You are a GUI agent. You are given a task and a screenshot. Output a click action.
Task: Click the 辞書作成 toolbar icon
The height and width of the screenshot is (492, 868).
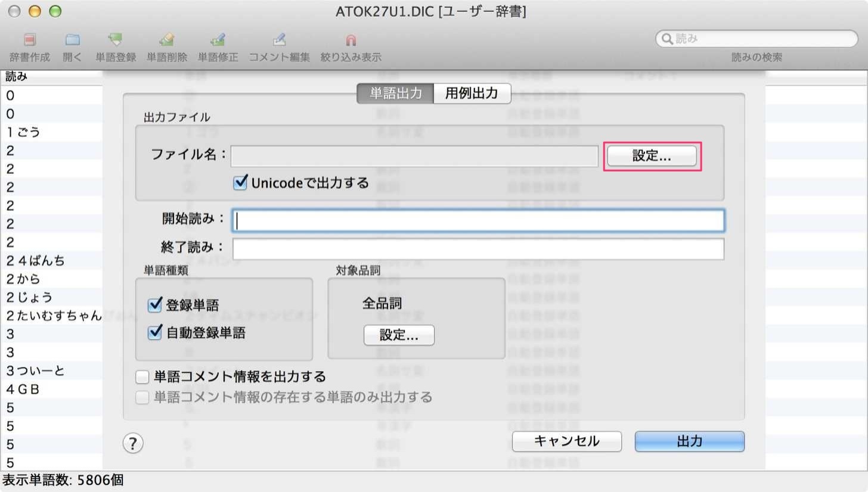(x=30, y=41)
